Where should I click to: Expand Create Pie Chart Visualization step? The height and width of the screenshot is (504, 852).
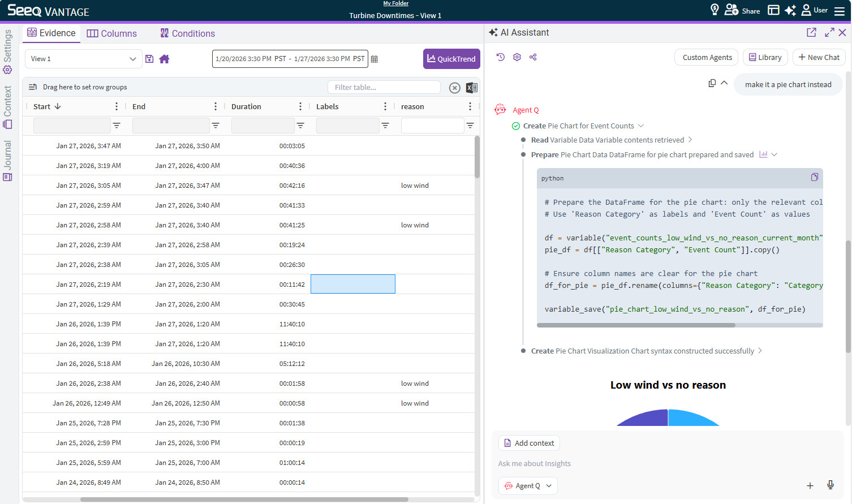point(760,351)
